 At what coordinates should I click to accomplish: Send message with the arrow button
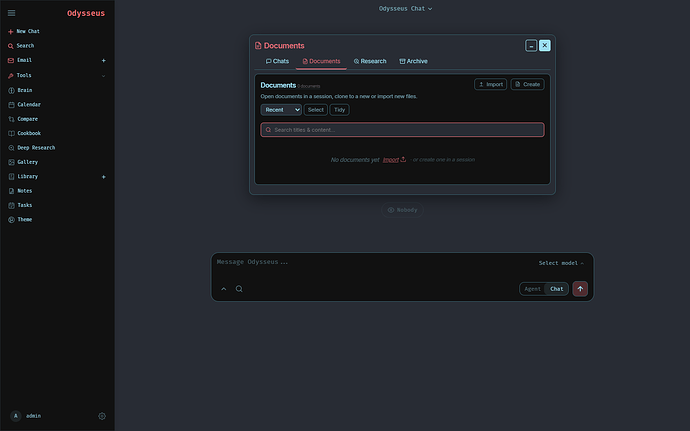tap(580, 289)
